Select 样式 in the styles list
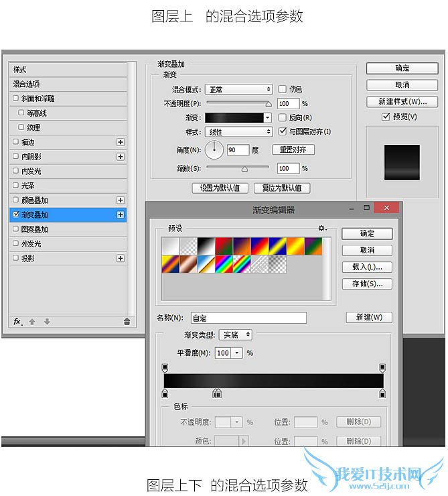 coord(68,70)
